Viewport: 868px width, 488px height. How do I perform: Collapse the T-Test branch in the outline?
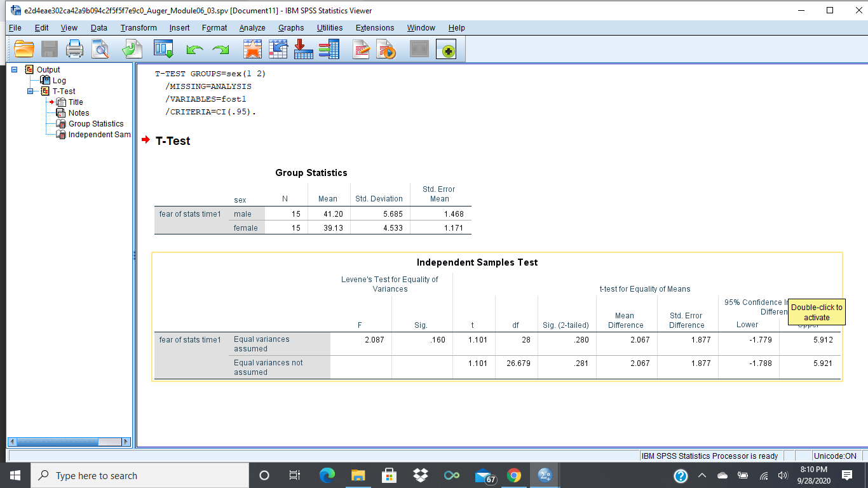pos(29,91)
